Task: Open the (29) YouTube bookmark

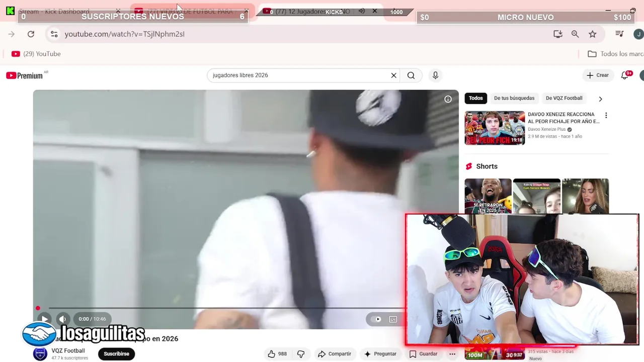Action: click(x=36, y=54)
